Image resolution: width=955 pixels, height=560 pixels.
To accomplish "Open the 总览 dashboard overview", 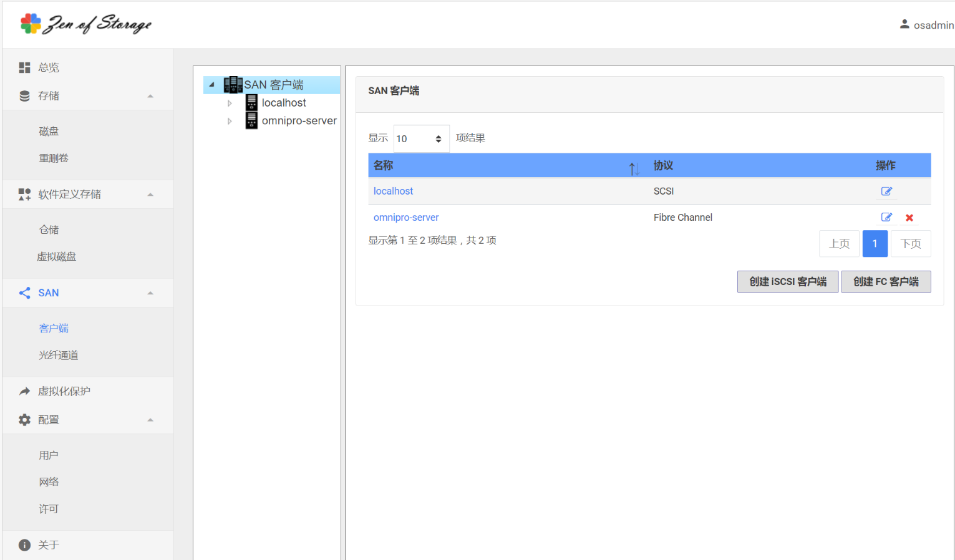I will point(48,67).
